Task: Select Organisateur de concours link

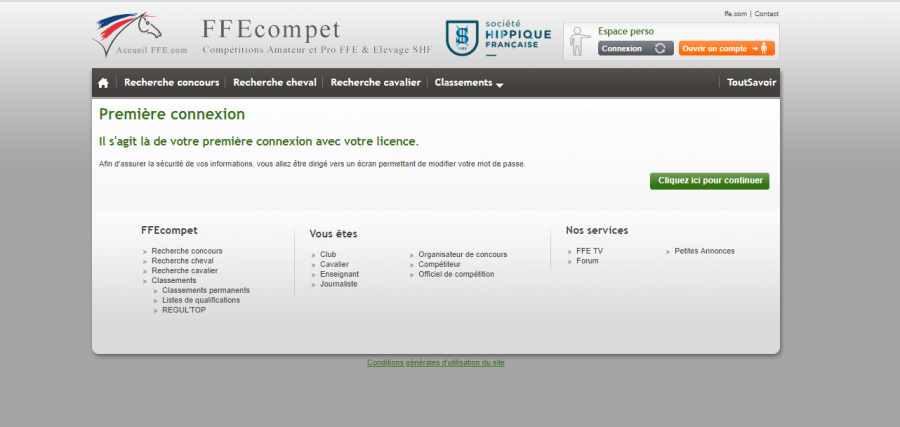Action: [463, 254]
